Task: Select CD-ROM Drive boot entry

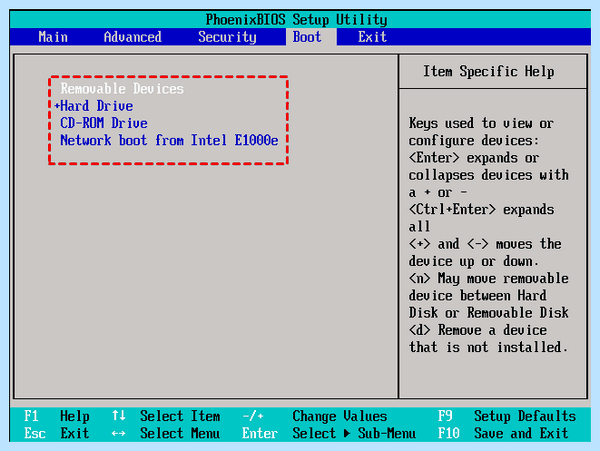Action: coord(104,123)
